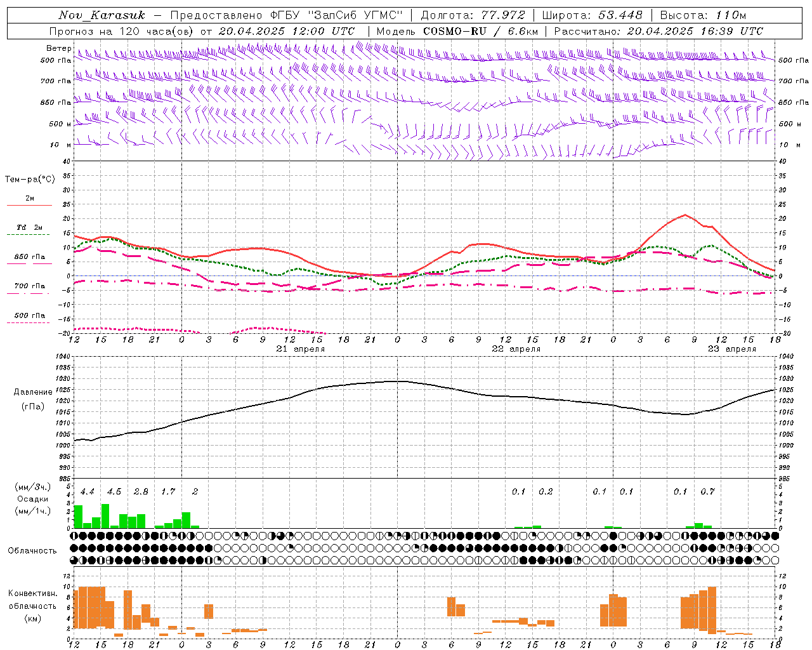The width and height of the screenshot is (812, 650).
Task: Click the '2м' temperature legend entry
Action: 30,199
